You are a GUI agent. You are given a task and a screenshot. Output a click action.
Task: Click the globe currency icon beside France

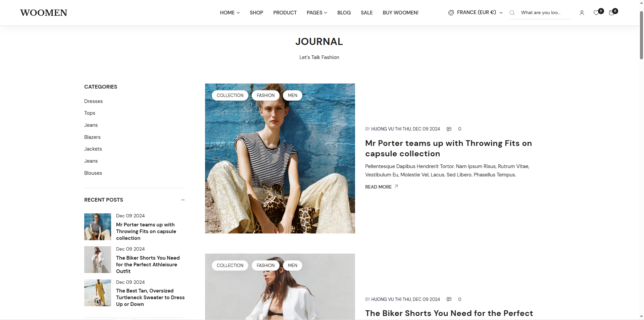(451, 13)
